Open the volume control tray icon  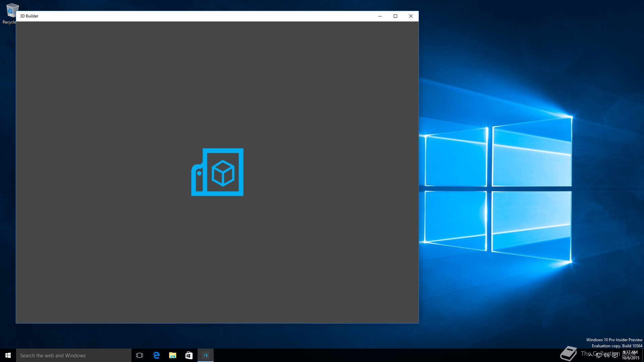click(607, 355)
